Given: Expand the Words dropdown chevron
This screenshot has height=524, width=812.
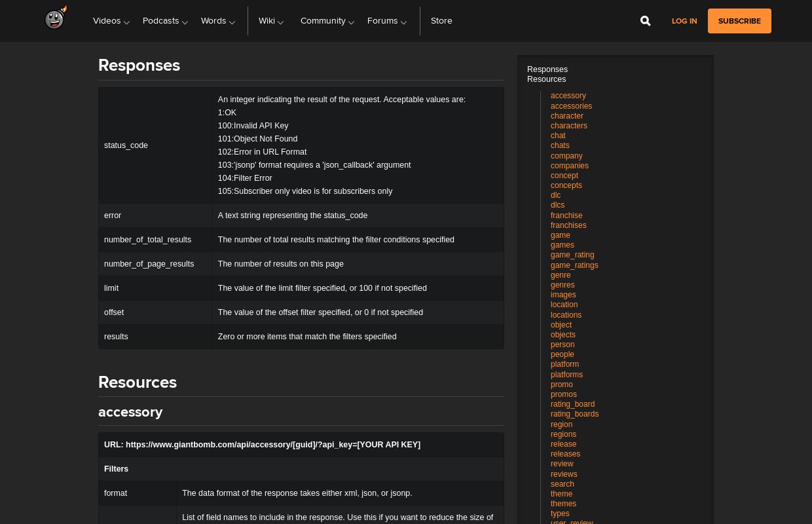Looking at the screenshot, I should (x=232, y=22).
